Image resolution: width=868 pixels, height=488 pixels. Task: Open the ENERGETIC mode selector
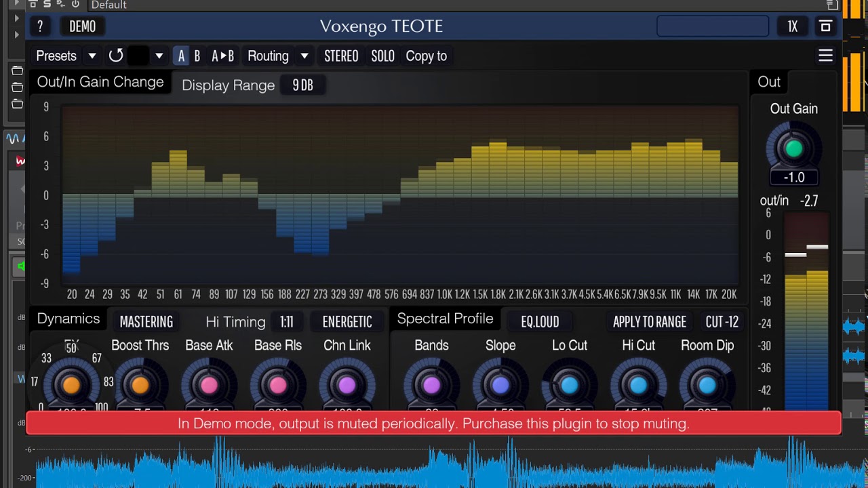point(347,322)
